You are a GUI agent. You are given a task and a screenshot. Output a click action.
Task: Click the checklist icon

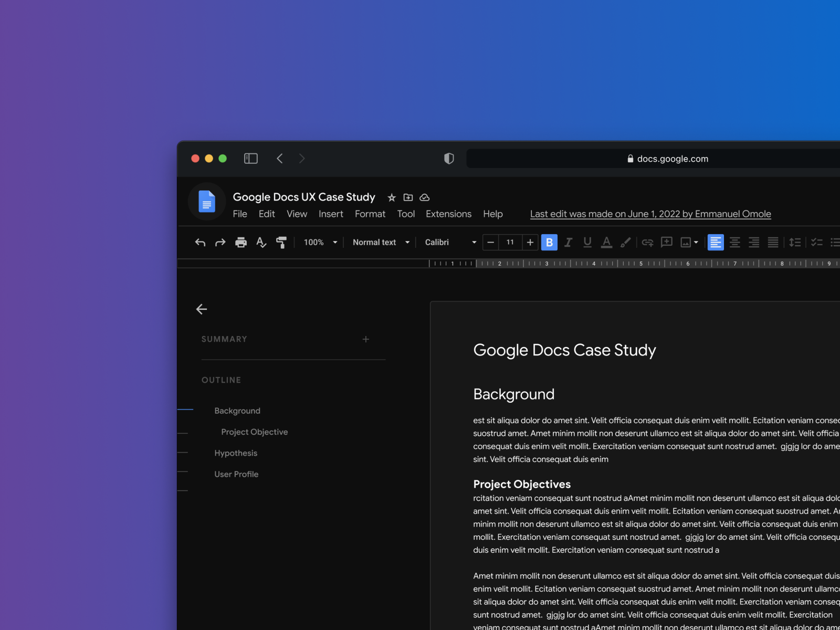click(816, 242)
